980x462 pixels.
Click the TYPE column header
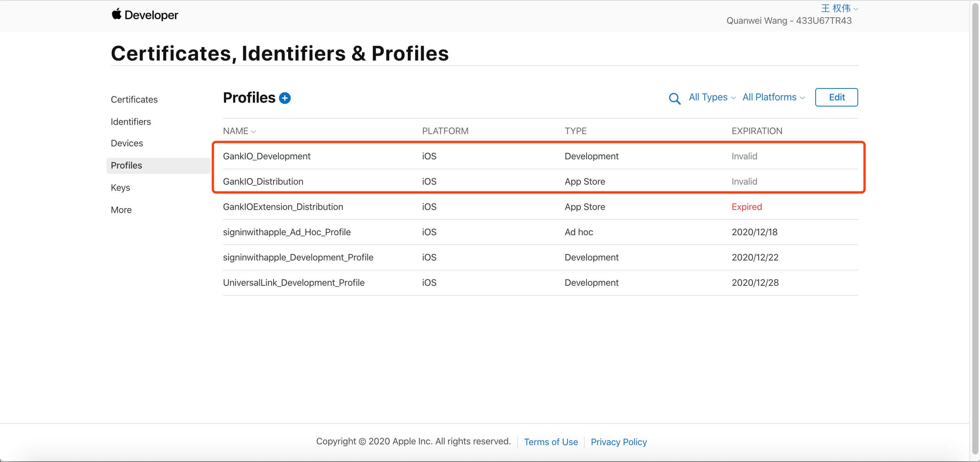(575, 131)
